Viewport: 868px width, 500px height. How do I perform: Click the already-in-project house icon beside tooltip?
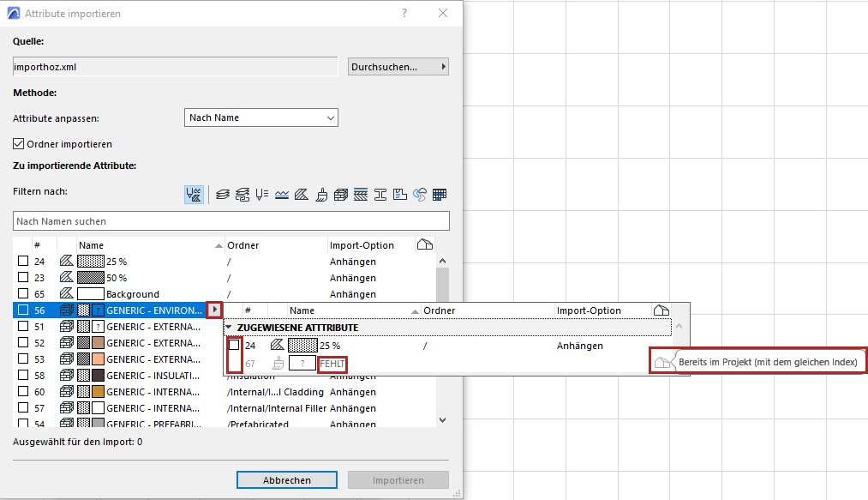pos(661,363)
